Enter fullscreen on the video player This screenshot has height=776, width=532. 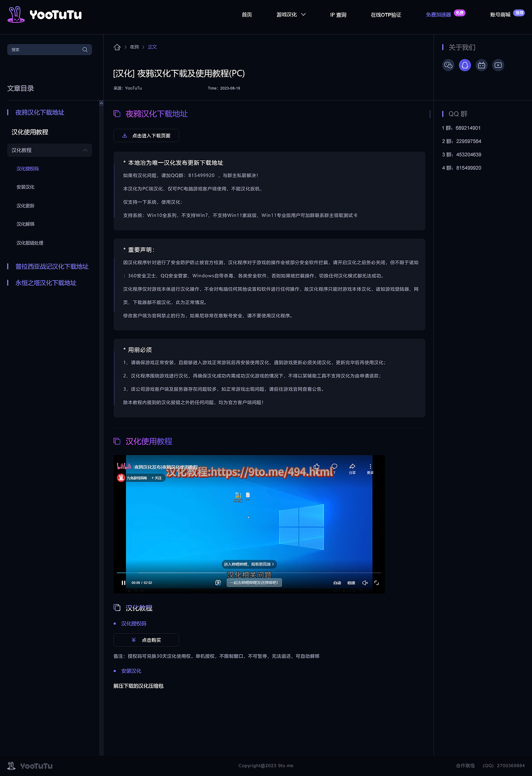[377, 583]
